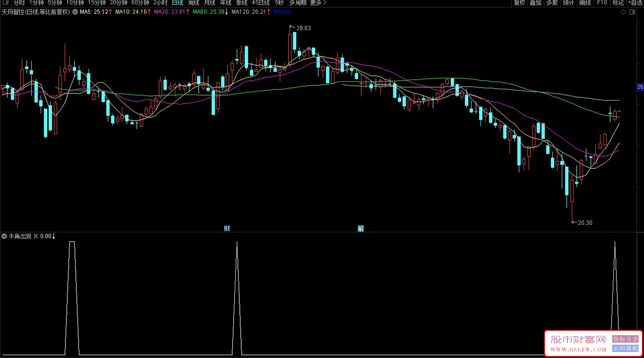Expand the 更多 periods menu
The height and width of the screenshot is (358, 644).
point(318,3)
